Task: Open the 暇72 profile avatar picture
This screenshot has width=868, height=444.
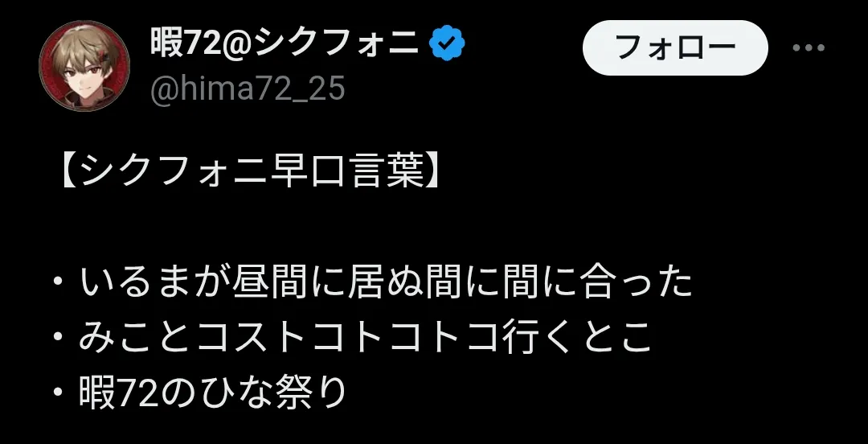Action: [84, 65]
